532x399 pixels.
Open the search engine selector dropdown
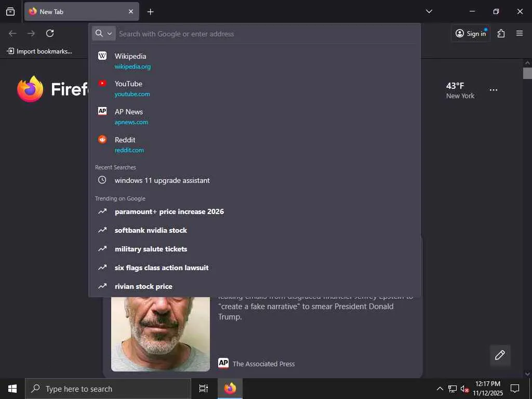pos(104,33)
